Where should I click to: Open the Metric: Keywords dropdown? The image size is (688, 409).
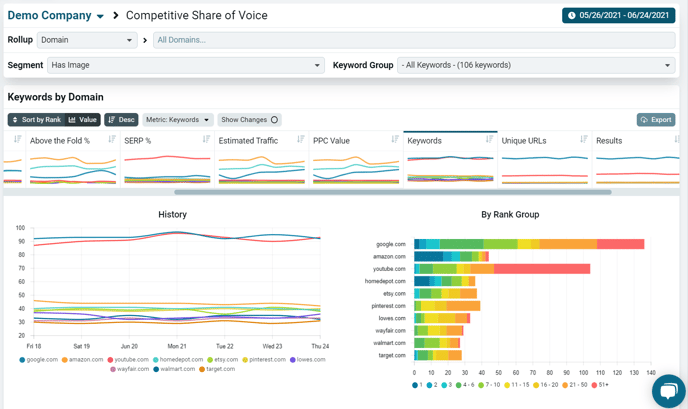pos(178,120)
